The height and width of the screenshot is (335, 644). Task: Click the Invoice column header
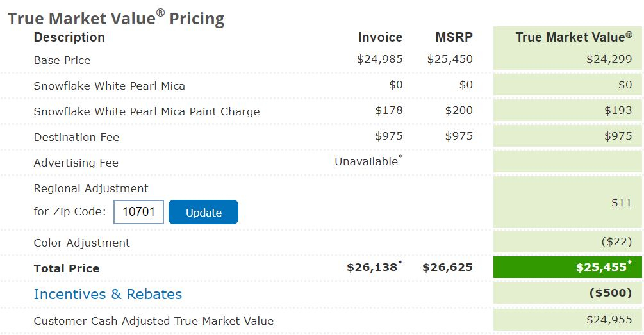tap(381, 37)
